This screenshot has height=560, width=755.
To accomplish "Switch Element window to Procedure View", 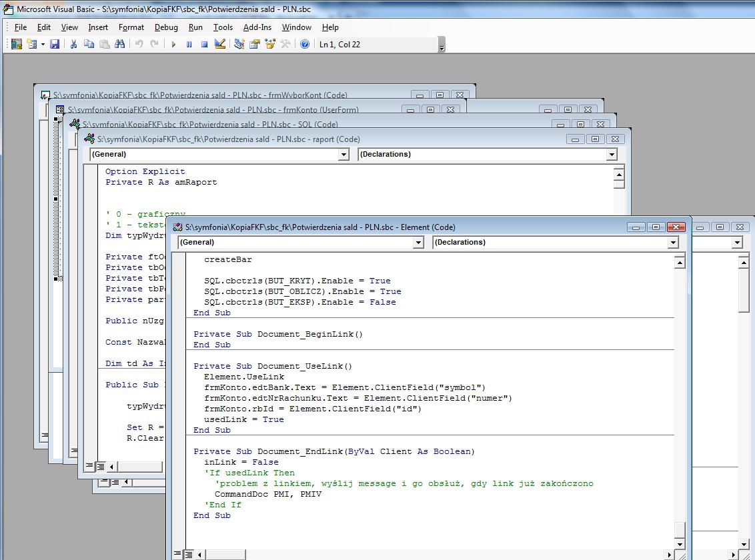I will click(177, 554).
